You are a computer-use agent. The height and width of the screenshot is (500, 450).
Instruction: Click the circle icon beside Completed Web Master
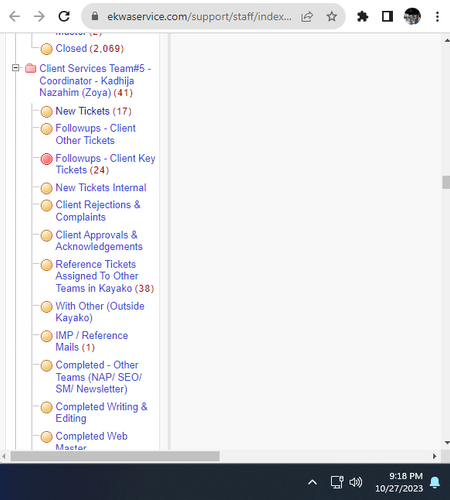pyautogui.click(x=46, y=437)
